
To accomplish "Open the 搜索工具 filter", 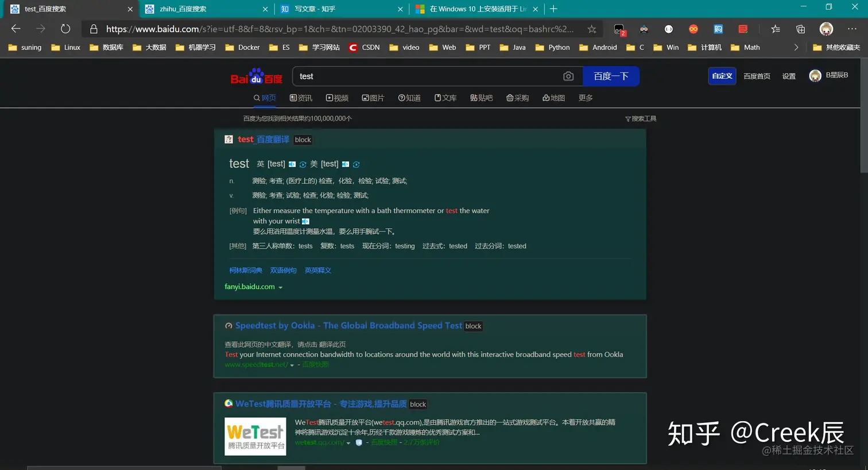I will [x=641, y=119].
